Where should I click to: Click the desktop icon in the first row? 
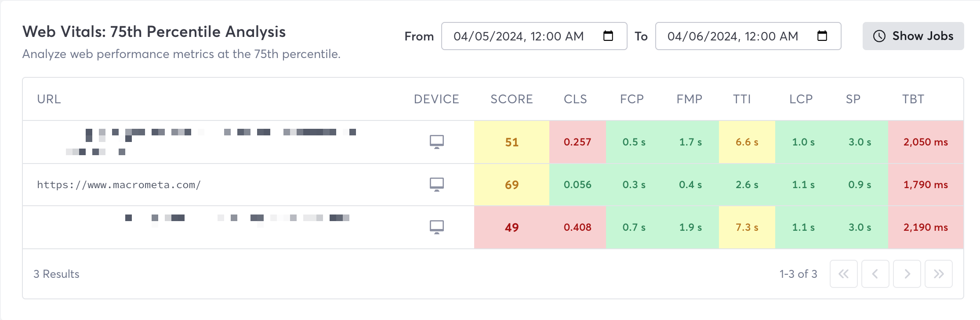pyautogui.click(x=436, y=142)
